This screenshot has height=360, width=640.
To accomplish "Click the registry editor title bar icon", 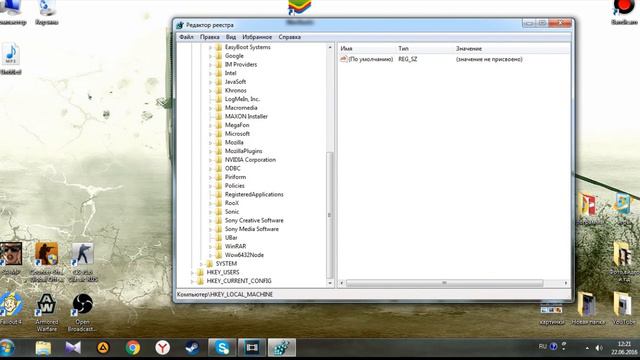I will pos(180,25).
